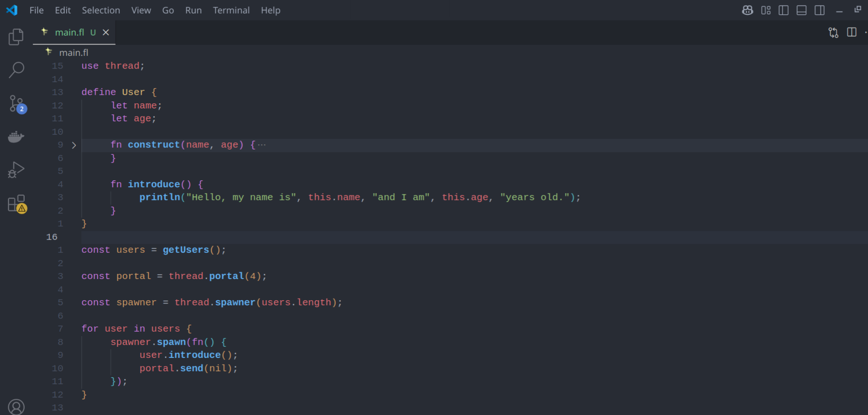Open the Accounts menu icon
The image size is (868, 415).
[16, 407]
